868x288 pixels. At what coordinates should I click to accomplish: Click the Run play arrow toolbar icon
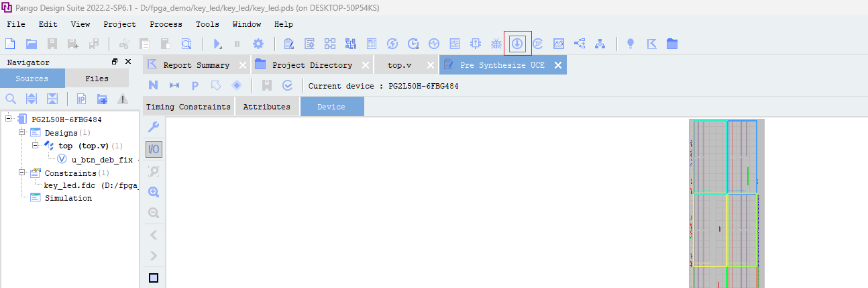(x=217, y=44)
